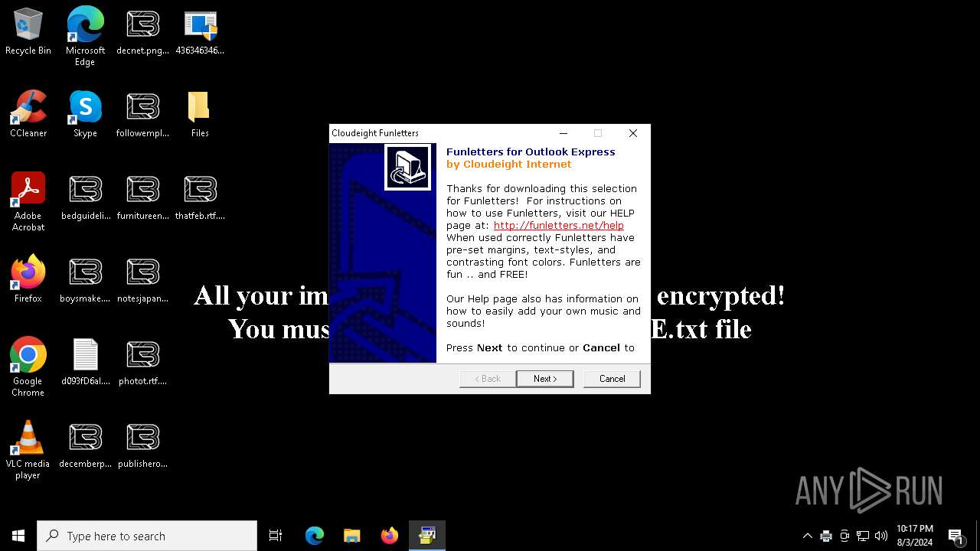This screenshot has height=551, width=980.
Task: Open the Files folder on desktop
Action: 200,114
